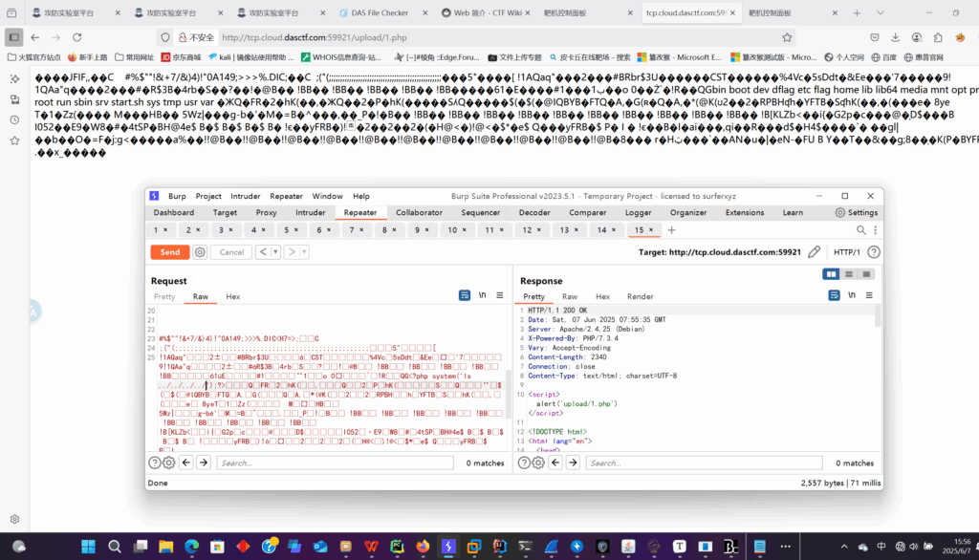Go to next request in Repeater history
The image size is (979, 560).
(x=292, y=252)
